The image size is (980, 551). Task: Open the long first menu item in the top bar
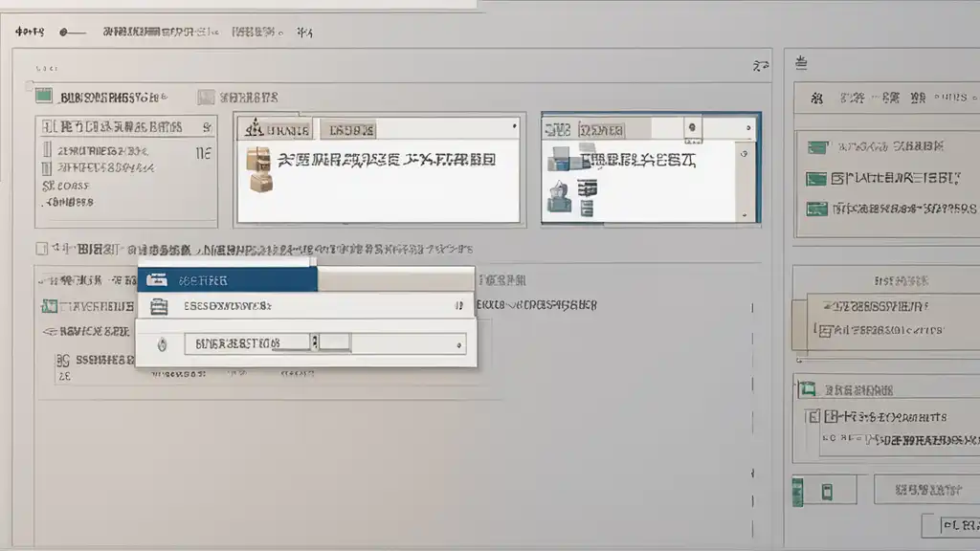tap(161, 32)
